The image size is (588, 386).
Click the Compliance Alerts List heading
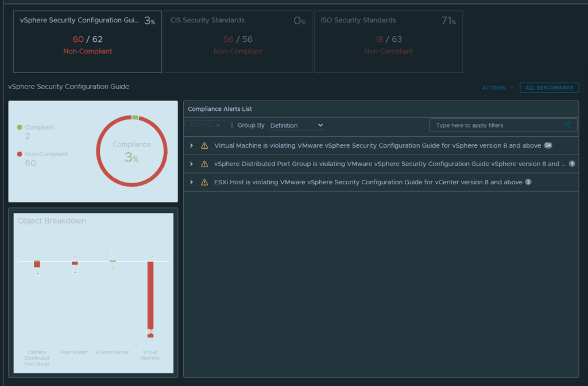(x=220, y=109)
